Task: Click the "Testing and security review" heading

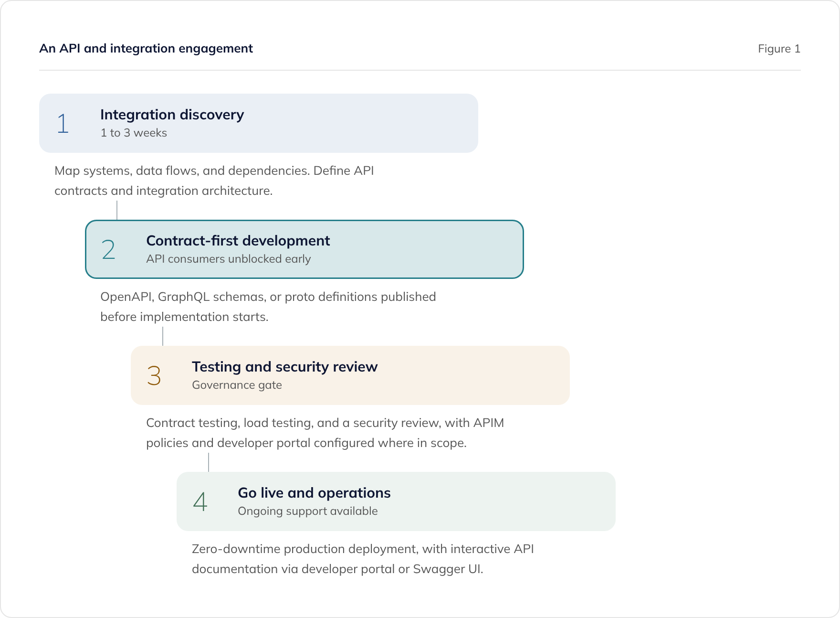Action: click(x=284, y=367)
